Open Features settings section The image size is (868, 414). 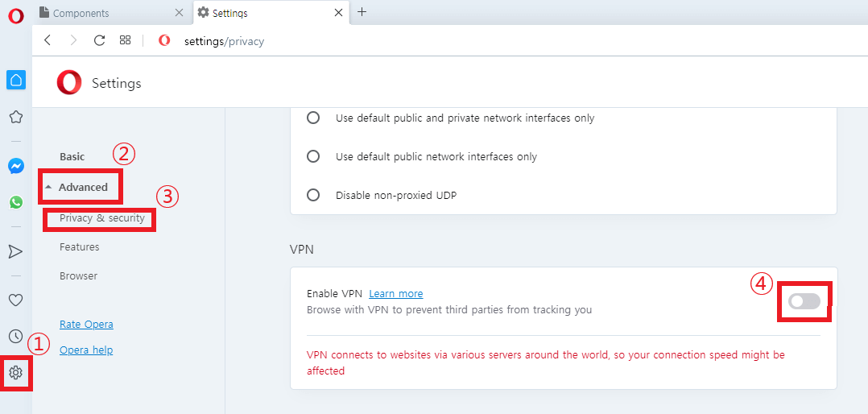79,246
